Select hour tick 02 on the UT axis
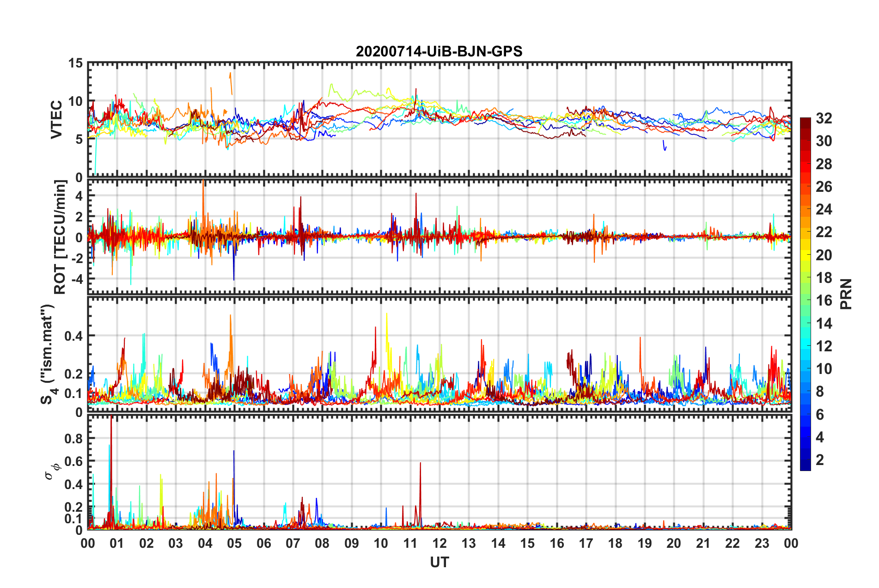879x588 pixels. pos(146,543)
